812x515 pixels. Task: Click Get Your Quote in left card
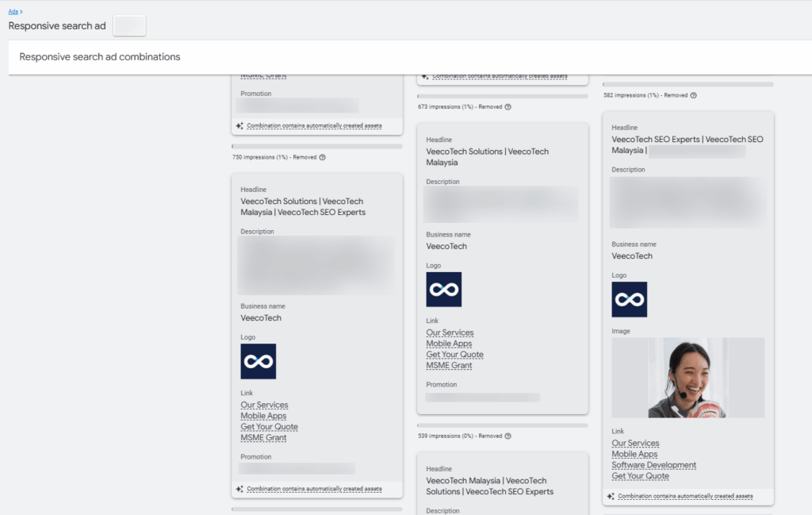click(269, 426)
